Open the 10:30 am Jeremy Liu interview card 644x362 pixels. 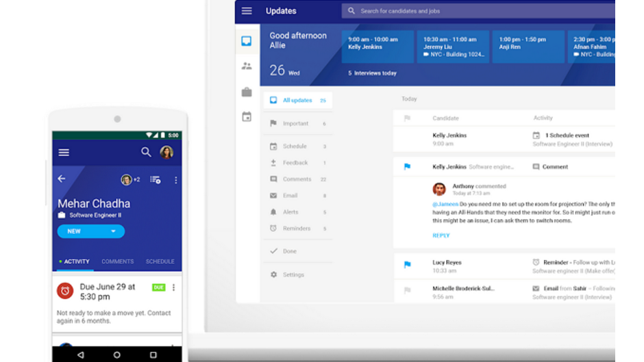click(453, 47)
